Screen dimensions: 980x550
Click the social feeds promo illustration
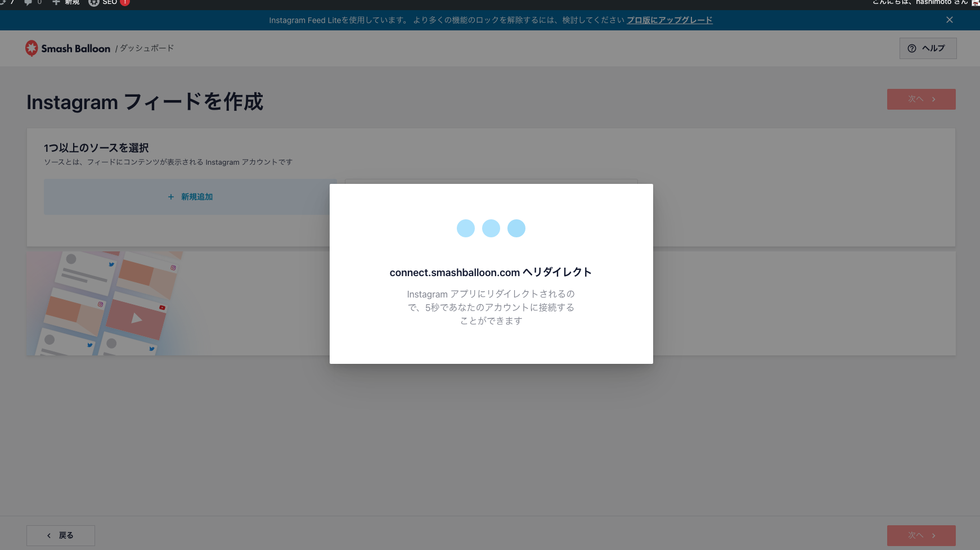click(105, 303)
